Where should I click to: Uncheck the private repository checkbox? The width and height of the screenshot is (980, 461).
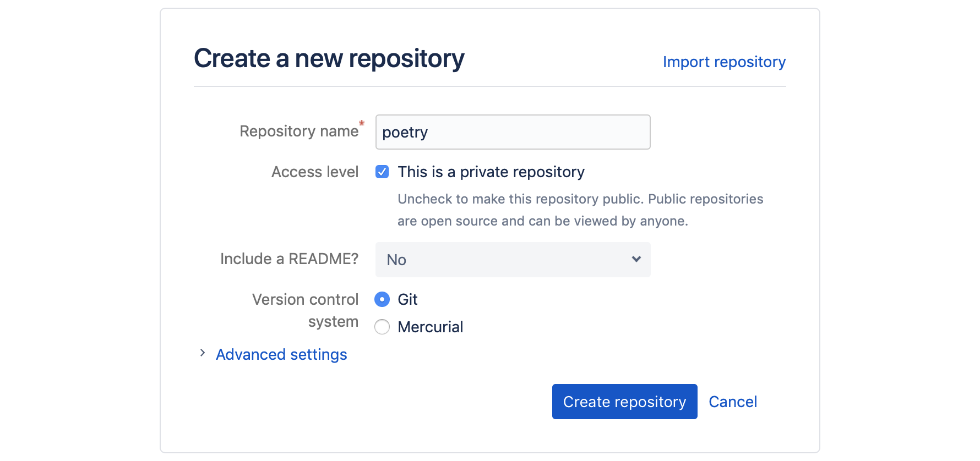pos(382,172)
